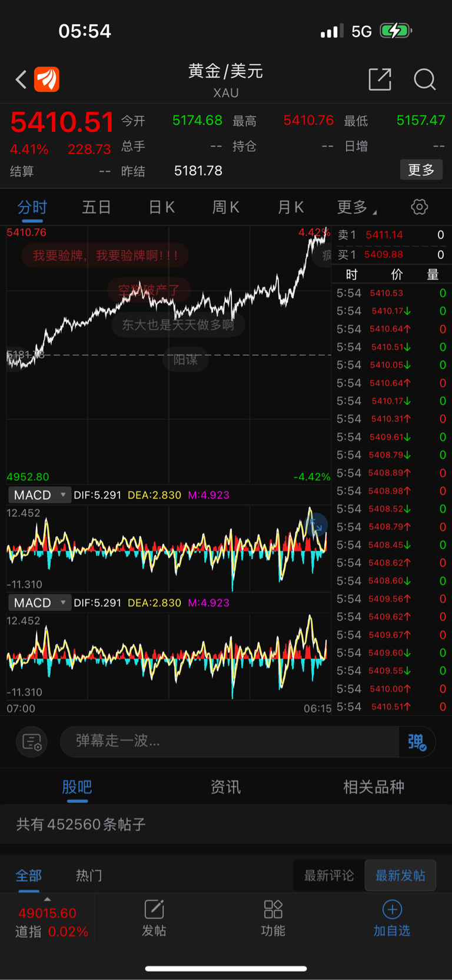Tap the tick row priced 5408.45

391,545
